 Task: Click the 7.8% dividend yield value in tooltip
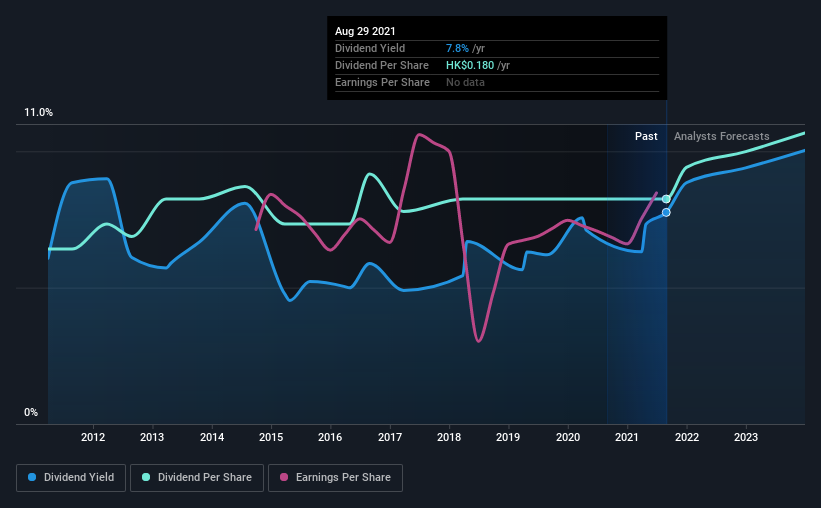coord(457,48)
